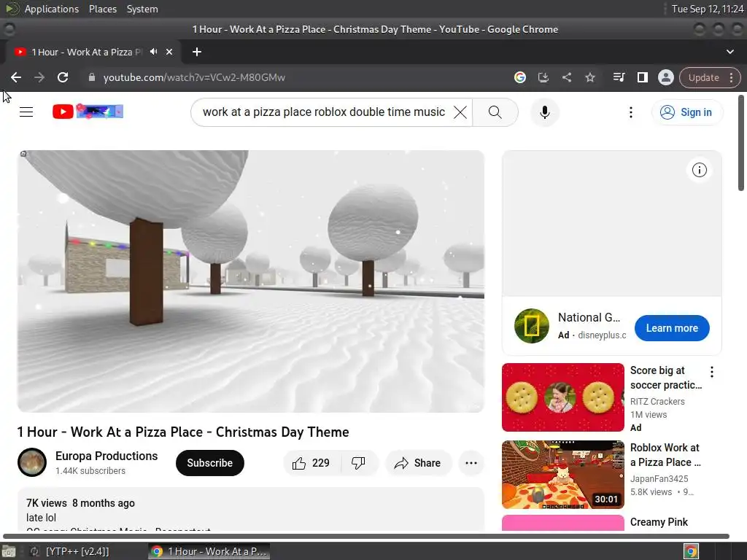Dislike the video with thumbs down
The height and width of the screenshot is (560, 747).
[x=358, y=463]
